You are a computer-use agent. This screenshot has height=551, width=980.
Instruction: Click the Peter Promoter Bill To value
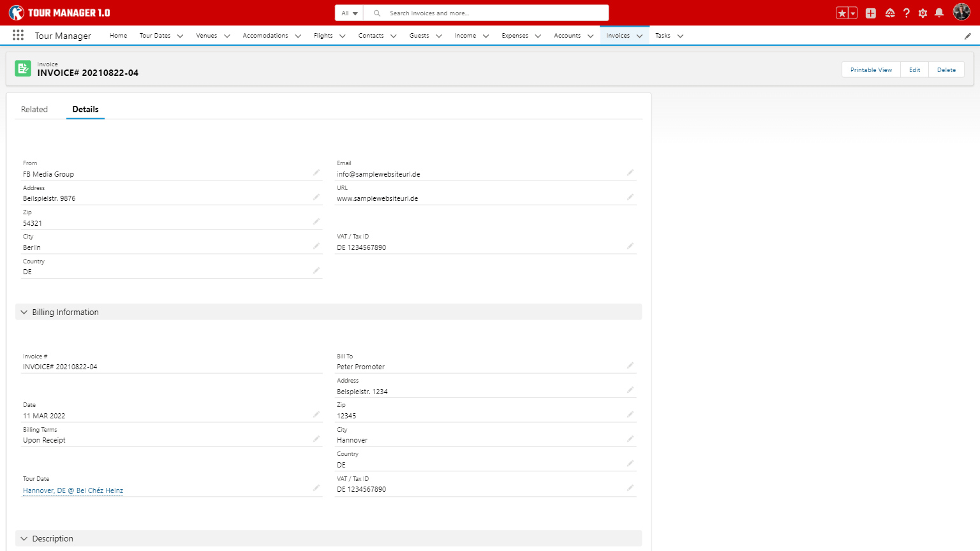click(x=360, y=367)
